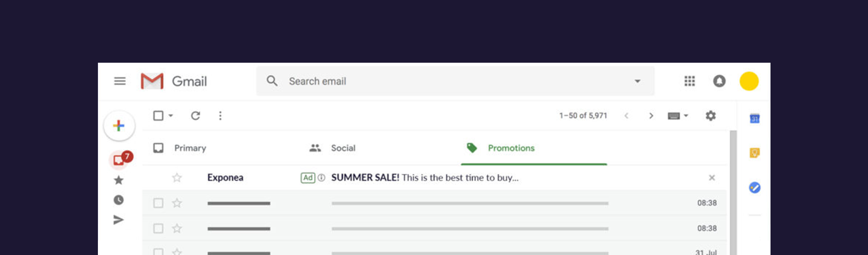Click the Compose plus button
This screenshot has width=868, height=255.
(119, 126)
